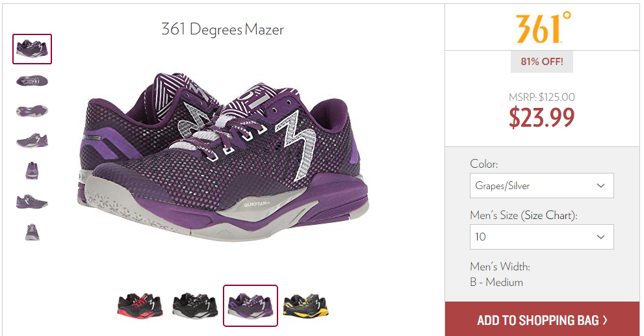644x336 pixels.
Task: Expand the Men's Size dropdown set to 10
Action: pyautogui.click(x=542, y=237)
